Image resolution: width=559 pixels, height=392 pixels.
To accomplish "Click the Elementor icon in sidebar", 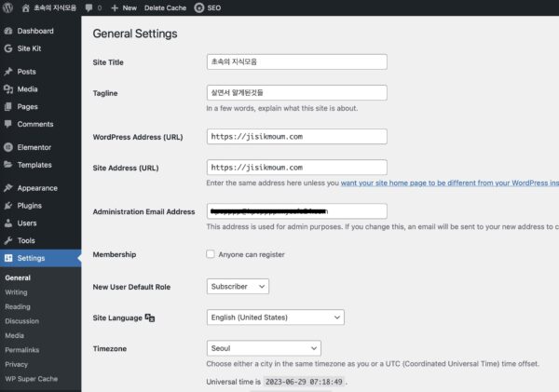I will (8, 147).
